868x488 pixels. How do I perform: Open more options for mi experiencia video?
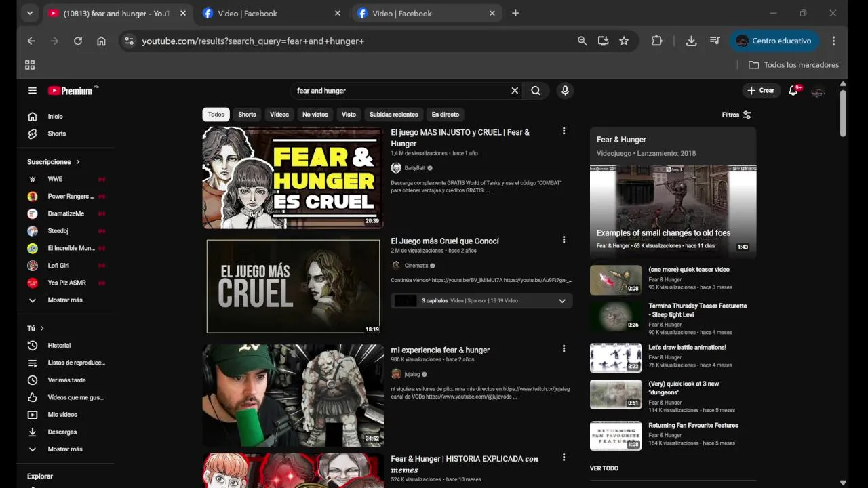(x=564, y=348)
